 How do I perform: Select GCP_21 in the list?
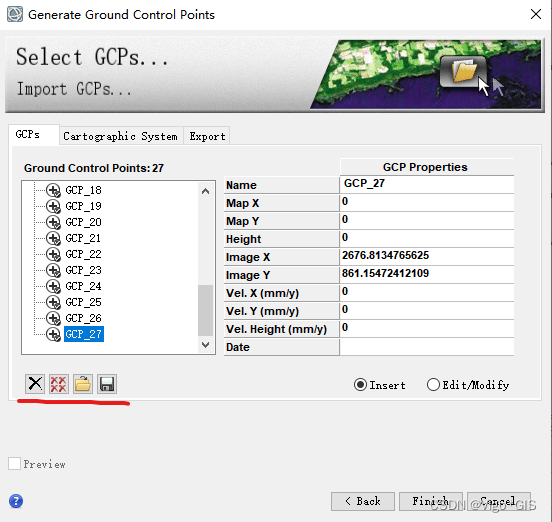[83, 238]
